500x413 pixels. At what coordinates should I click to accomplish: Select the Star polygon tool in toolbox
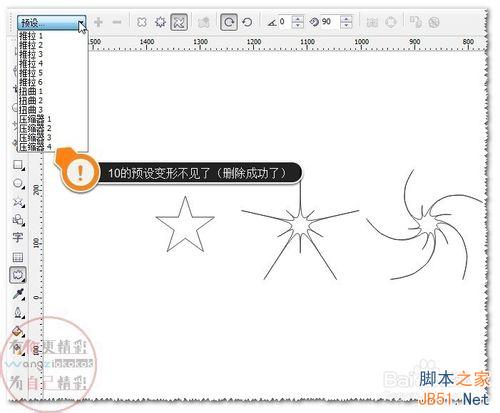point(18,202)
